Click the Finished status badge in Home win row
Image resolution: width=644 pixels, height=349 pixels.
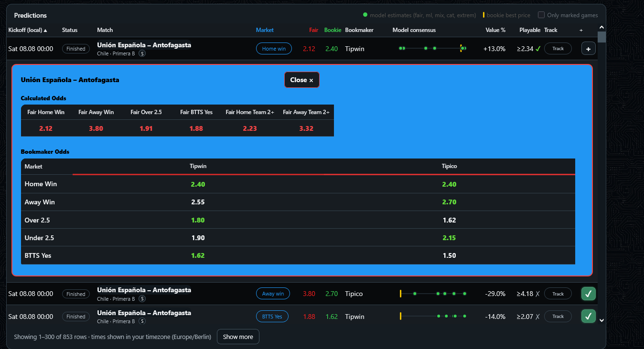[75, 49]
